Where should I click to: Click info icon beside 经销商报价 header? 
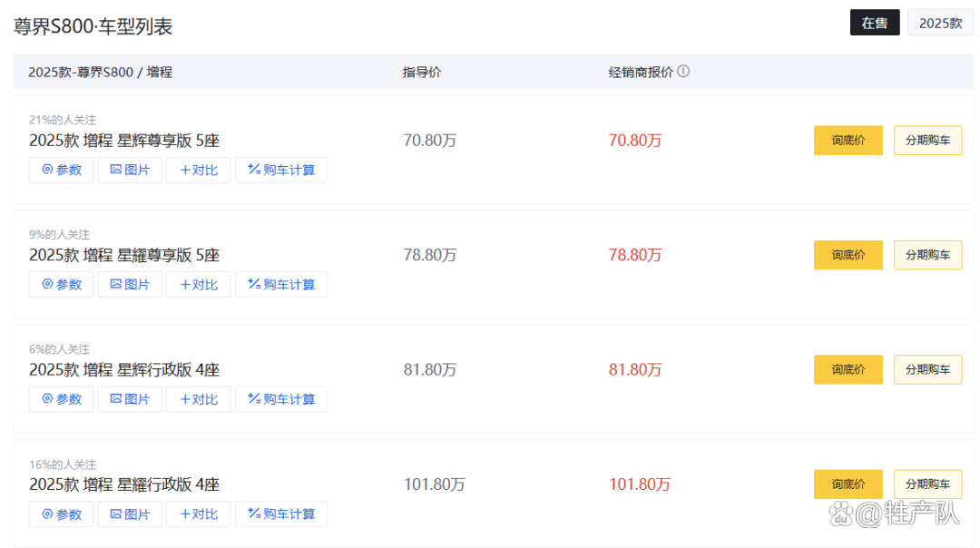pyautogui.click(x=683, y=71)
